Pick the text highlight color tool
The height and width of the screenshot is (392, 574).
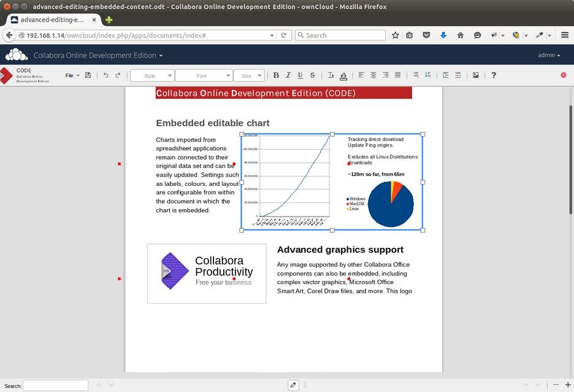(343, 75)
